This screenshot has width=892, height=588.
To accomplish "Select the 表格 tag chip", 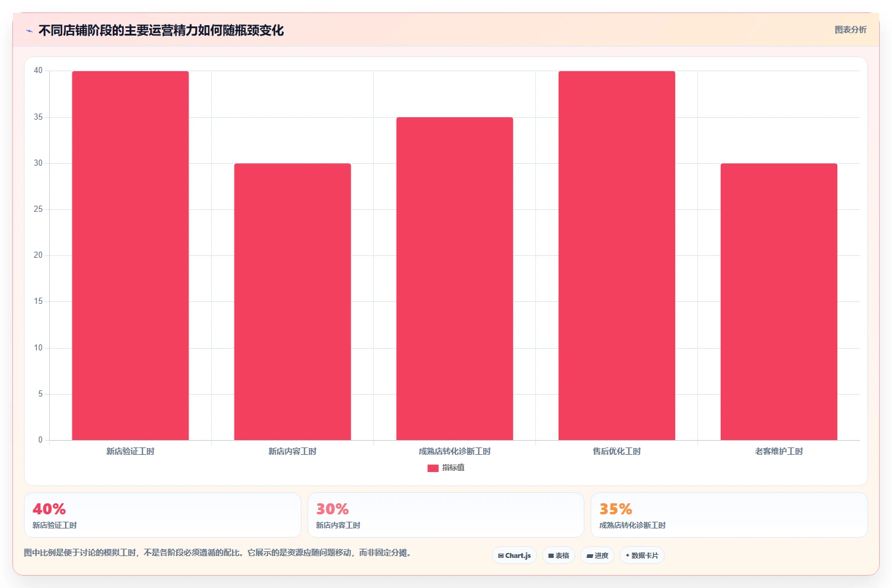I will (559, 555).
